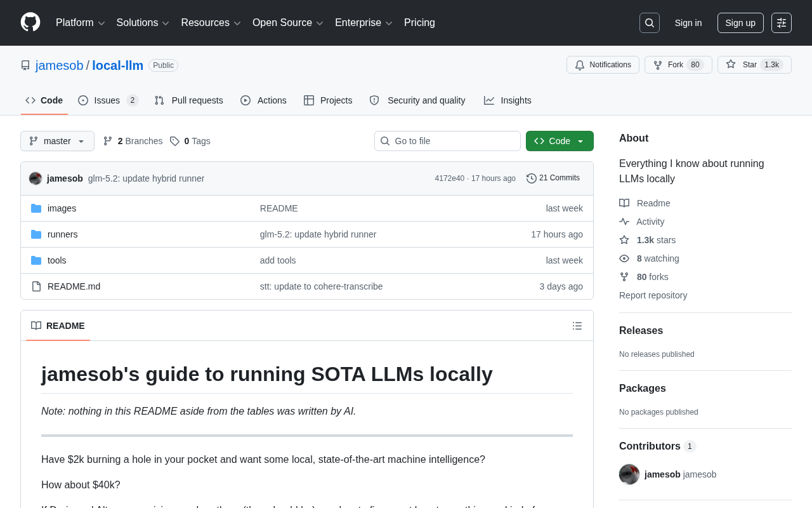812x508 pixels.
Task: Open jamesob avatar in commit bar
Action: pyautogui.click(x=36, y=178)
